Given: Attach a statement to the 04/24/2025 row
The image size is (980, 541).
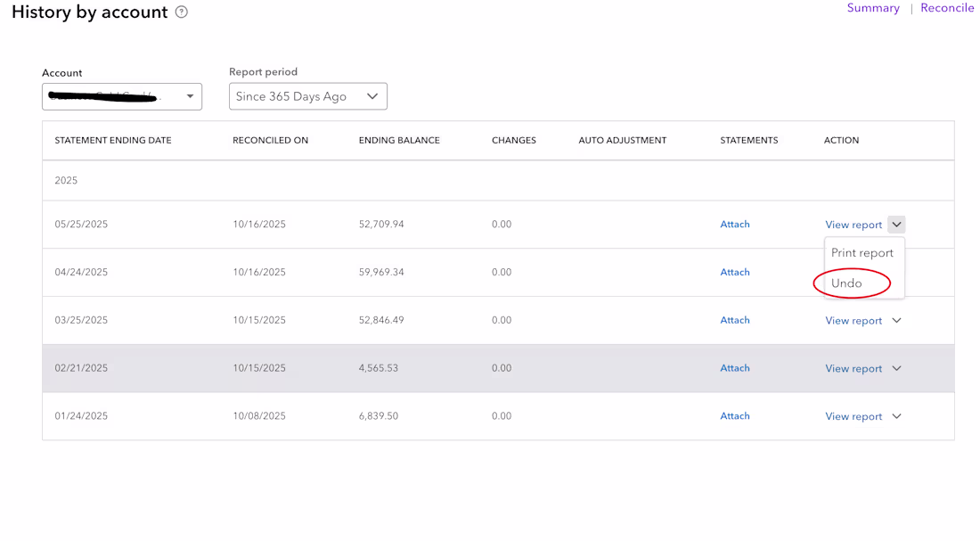Looking at the screenshot, I should tap(734, 272).
